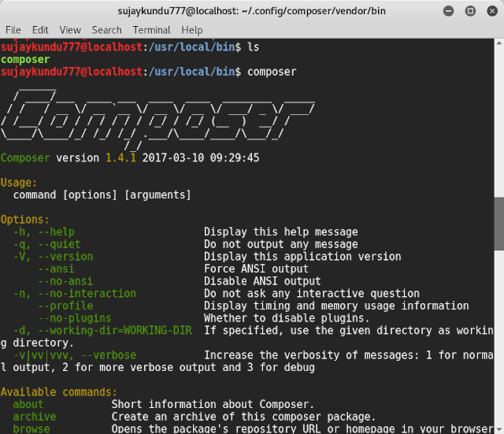
Task: Close the terminal window
Action: tap(492, 11)
